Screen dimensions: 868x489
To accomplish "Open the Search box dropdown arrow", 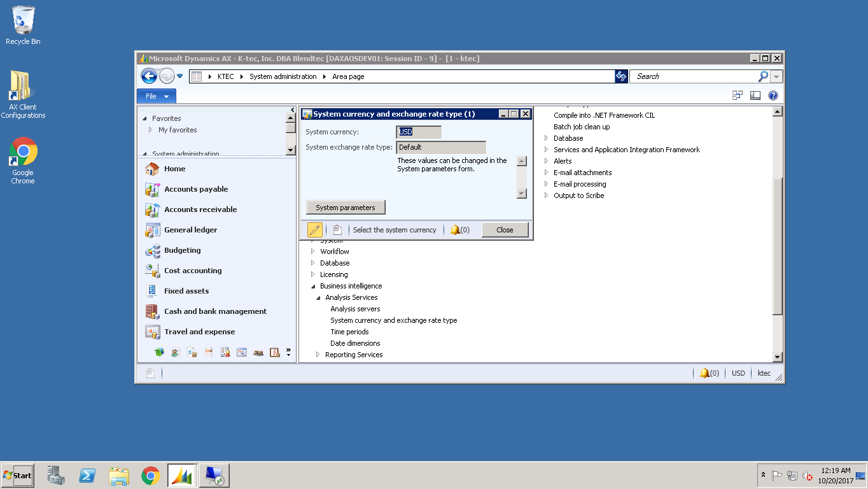I will click(776, 76).
